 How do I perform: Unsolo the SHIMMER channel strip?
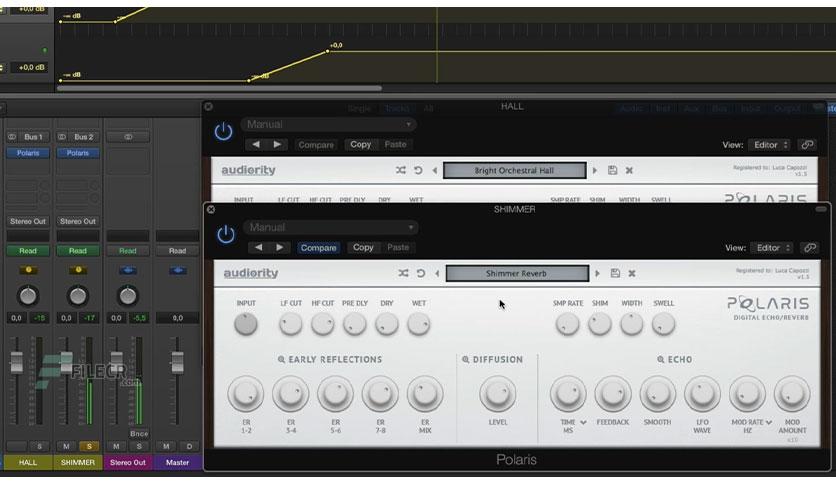pyautogui.click(x=89, y=446)
